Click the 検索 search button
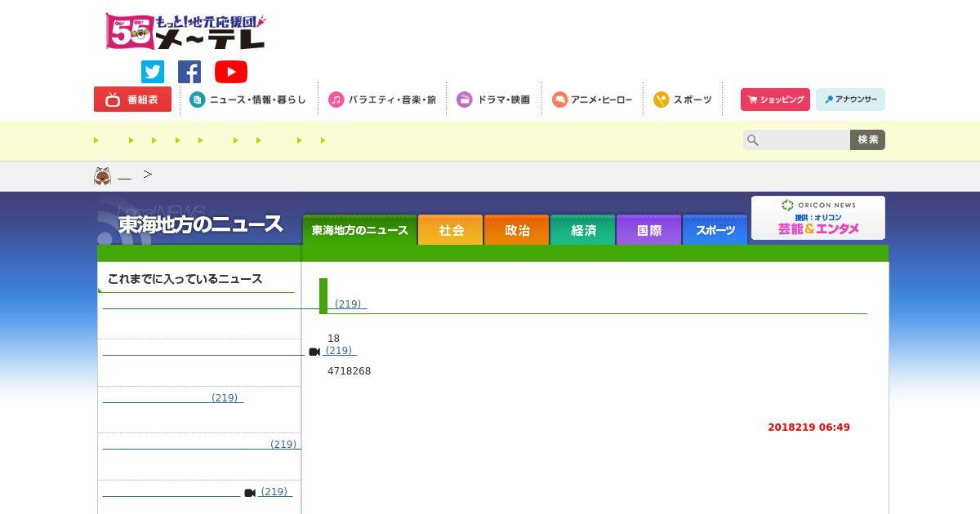 tap(867, 140)
